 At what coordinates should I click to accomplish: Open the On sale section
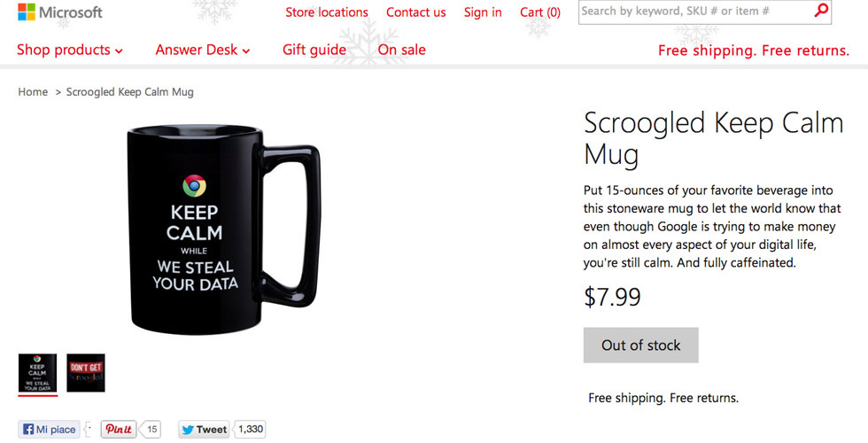coord(402,50)
